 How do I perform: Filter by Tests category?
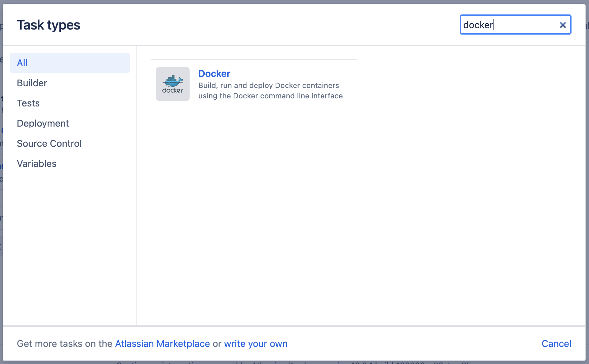click(x=70, y=103)
